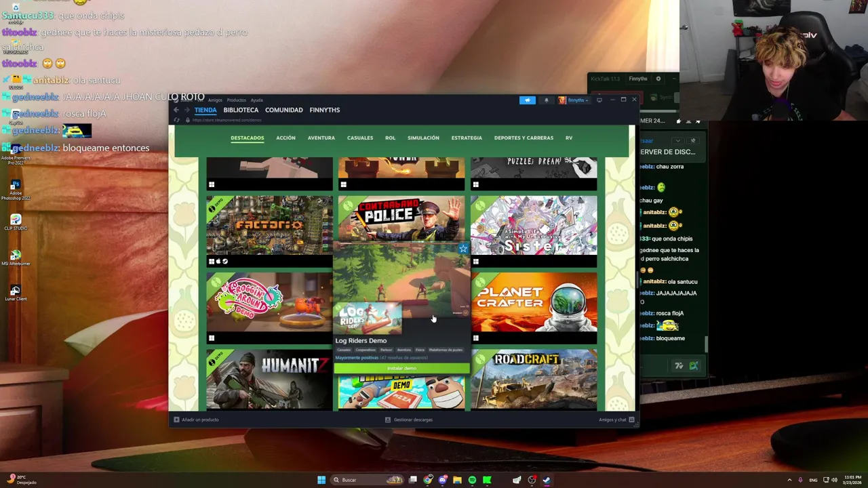Open the FINNYTHS profile tab
This screenshot has height=488, width=868.
click(x=325, y=110)
